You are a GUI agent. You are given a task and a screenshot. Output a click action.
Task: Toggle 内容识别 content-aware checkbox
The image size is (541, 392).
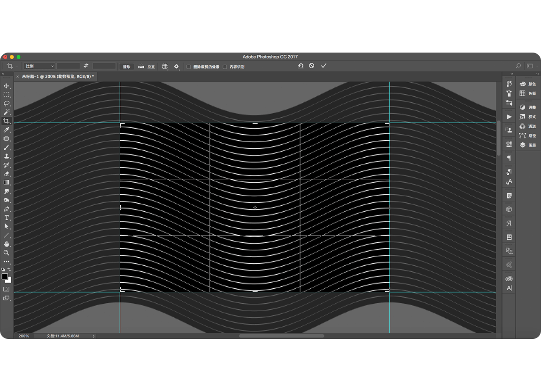coord(225,67)
